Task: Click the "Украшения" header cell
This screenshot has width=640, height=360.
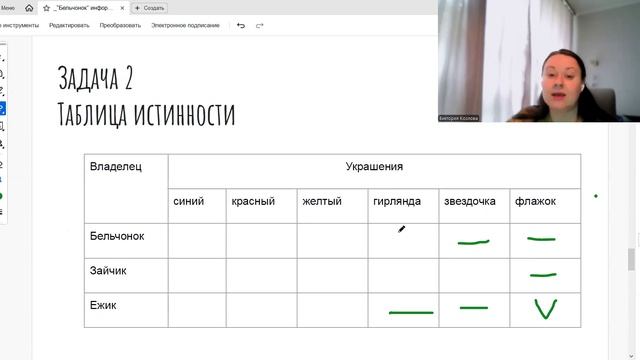Action: pos(374,171)
